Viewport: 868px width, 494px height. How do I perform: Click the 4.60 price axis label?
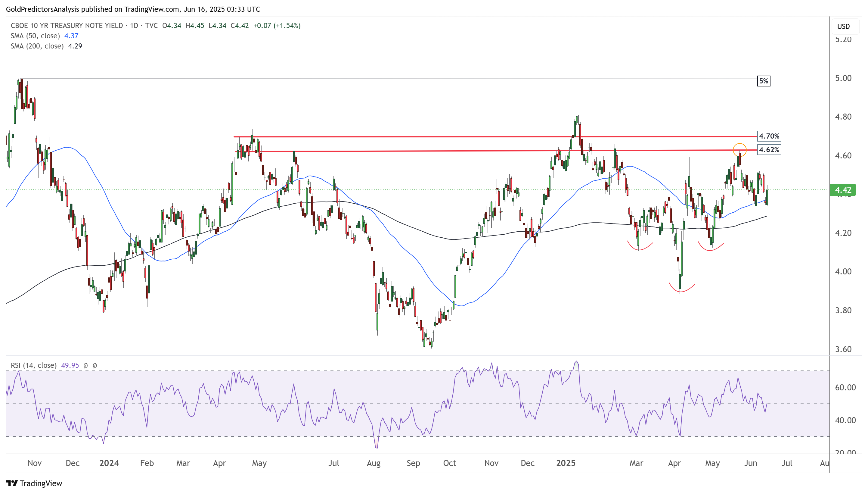click(843, 155)
